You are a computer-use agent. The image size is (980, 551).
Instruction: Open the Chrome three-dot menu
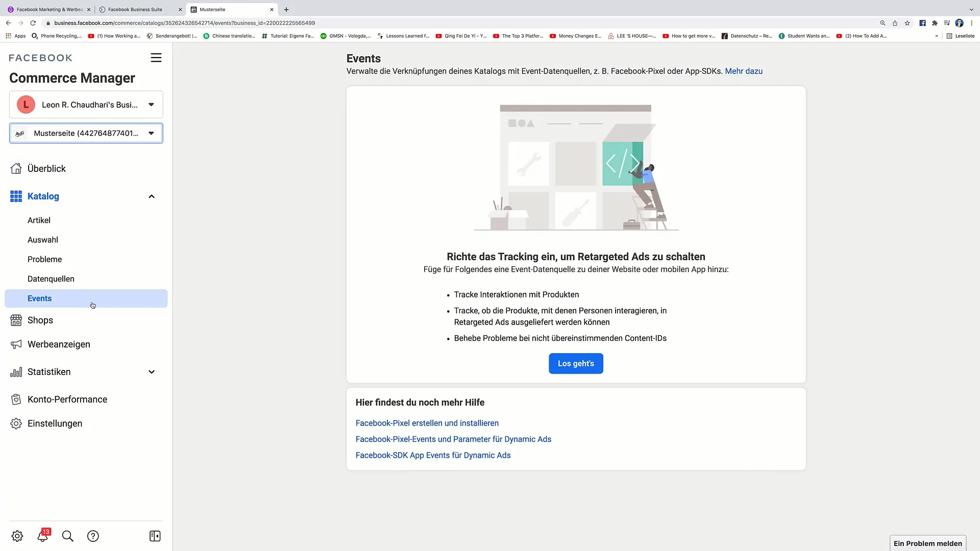click(x=971, y=23)
